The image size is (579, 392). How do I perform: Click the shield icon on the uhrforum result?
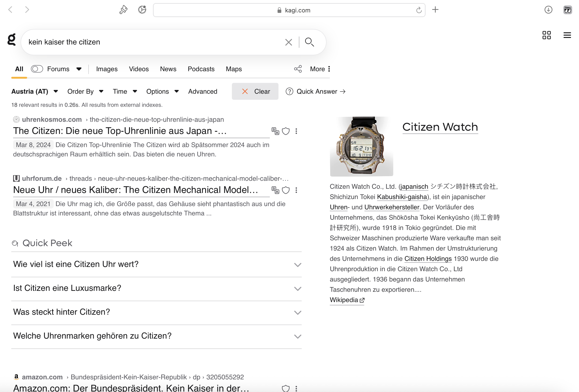tap(286, 190)
